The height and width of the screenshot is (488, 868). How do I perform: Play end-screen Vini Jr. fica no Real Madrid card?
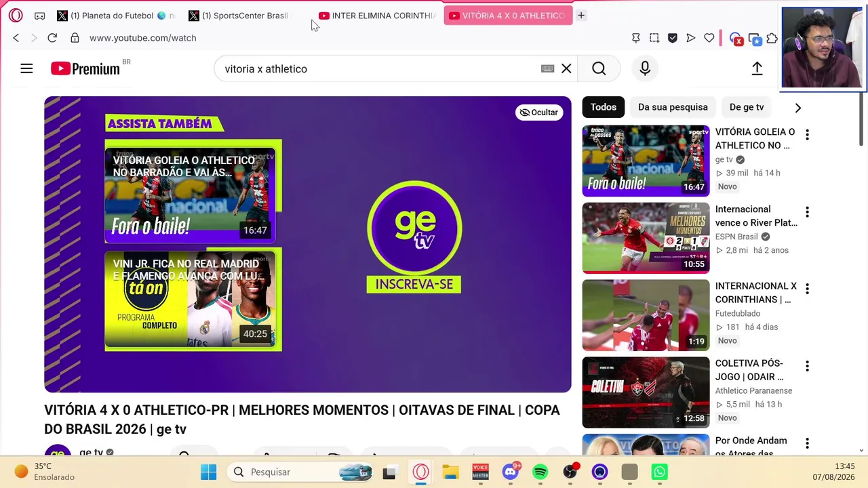click(190, 298)
